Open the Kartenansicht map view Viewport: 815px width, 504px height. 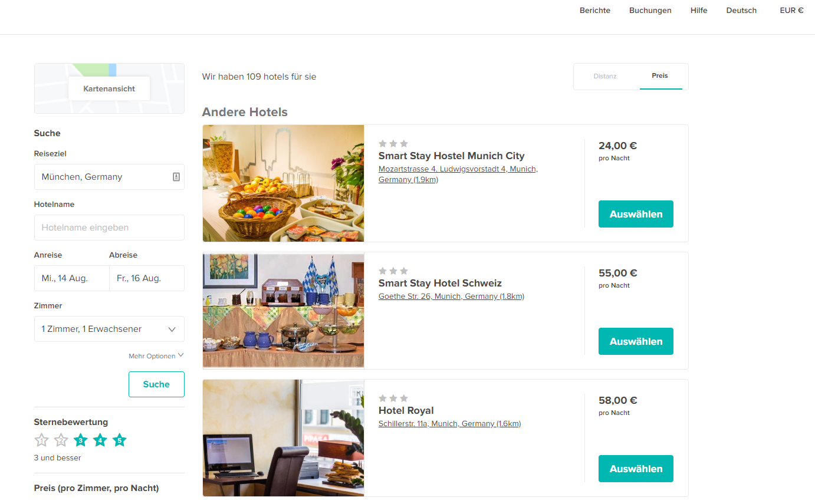109,88
